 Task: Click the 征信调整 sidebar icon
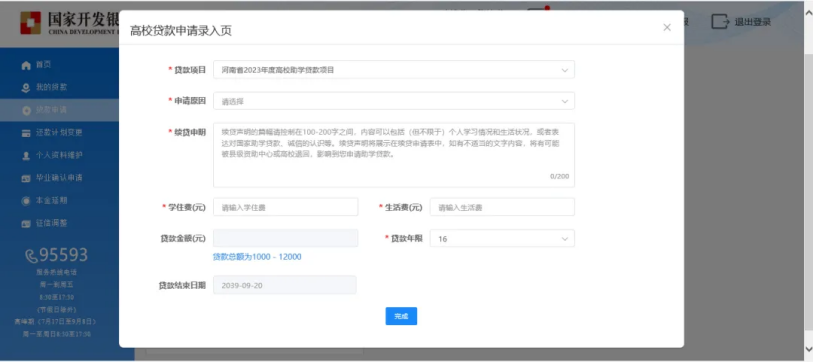click(26, 224)
